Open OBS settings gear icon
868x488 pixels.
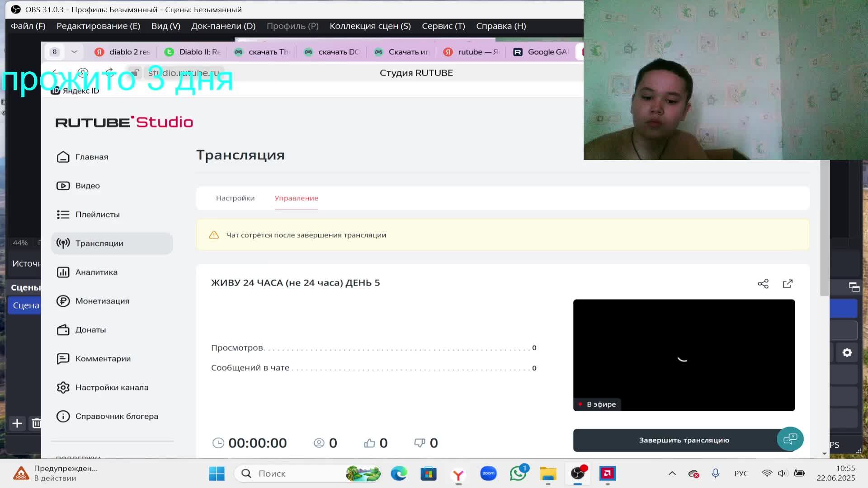(x=847, y=353)
